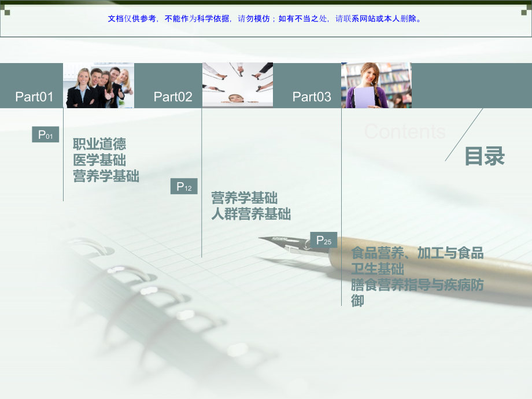Toggle selection of the business team photo

pyautogui.click(x=98, y=84)
